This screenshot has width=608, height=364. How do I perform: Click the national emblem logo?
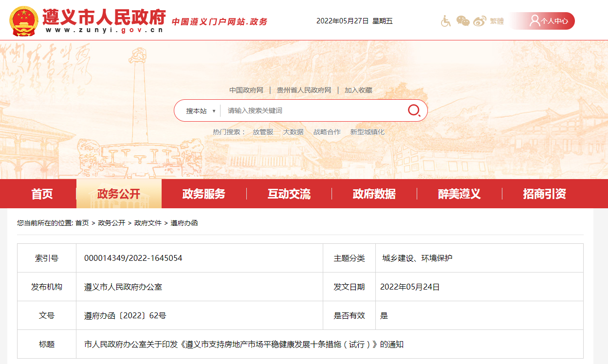pos(23,21)
